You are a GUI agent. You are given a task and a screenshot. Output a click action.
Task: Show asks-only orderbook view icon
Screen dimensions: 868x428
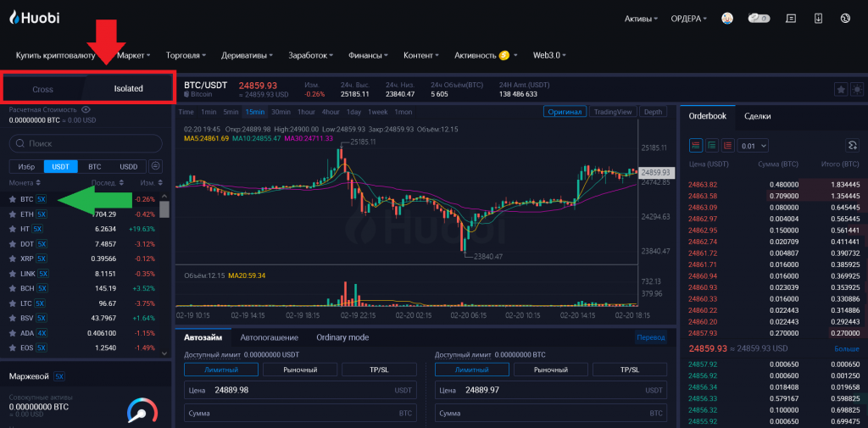727,146
